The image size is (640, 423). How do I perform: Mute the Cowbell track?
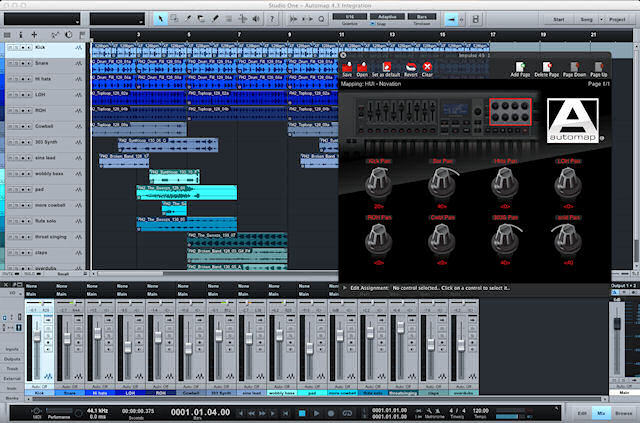(10, 126)
